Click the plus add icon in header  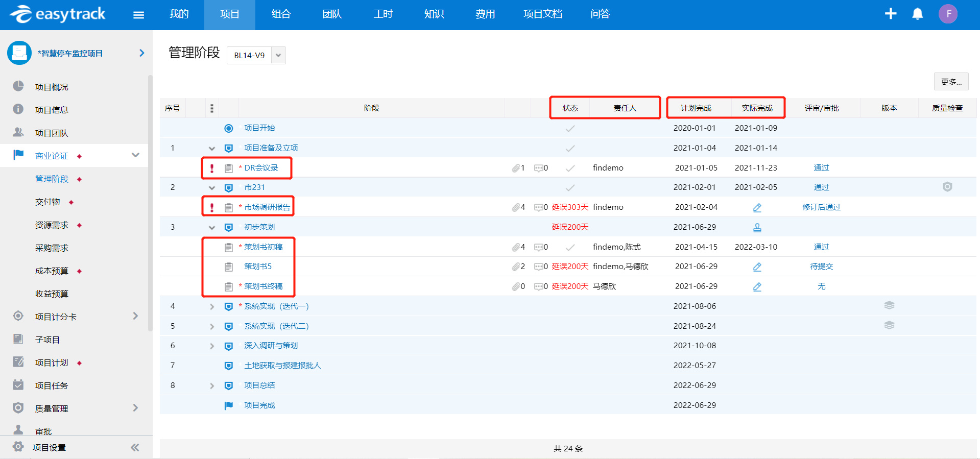point(891,14)
